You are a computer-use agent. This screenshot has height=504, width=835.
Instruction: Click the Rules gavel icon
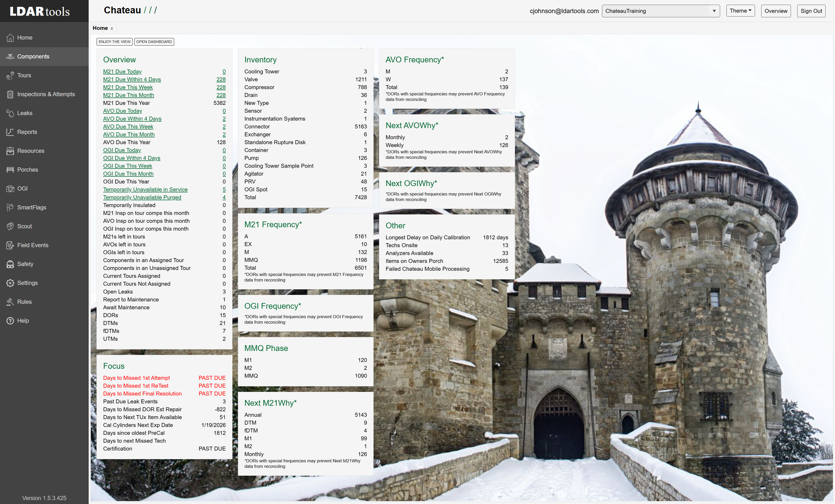[x=10, y=302]
